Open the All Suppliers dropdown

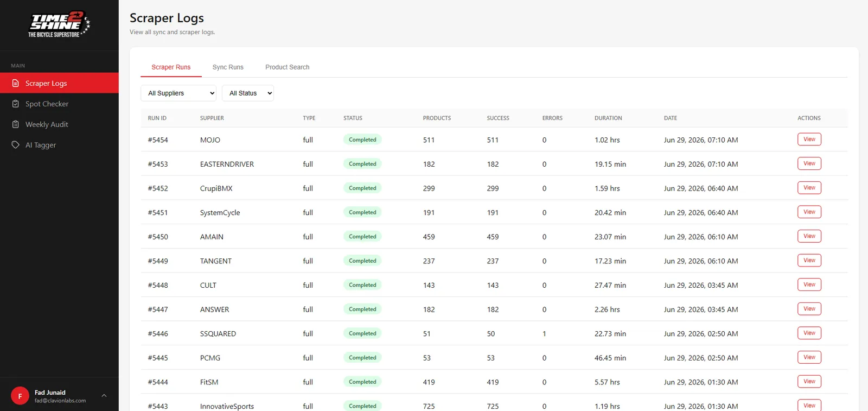tap(178, 93)
